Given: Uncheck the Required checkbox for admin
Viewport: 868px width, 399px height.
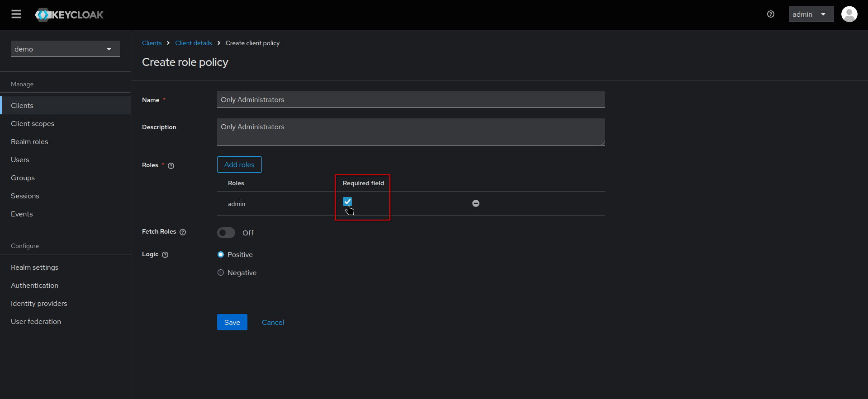Looking at the screenshot, I should pyautogui.click(x=347, y=202).
